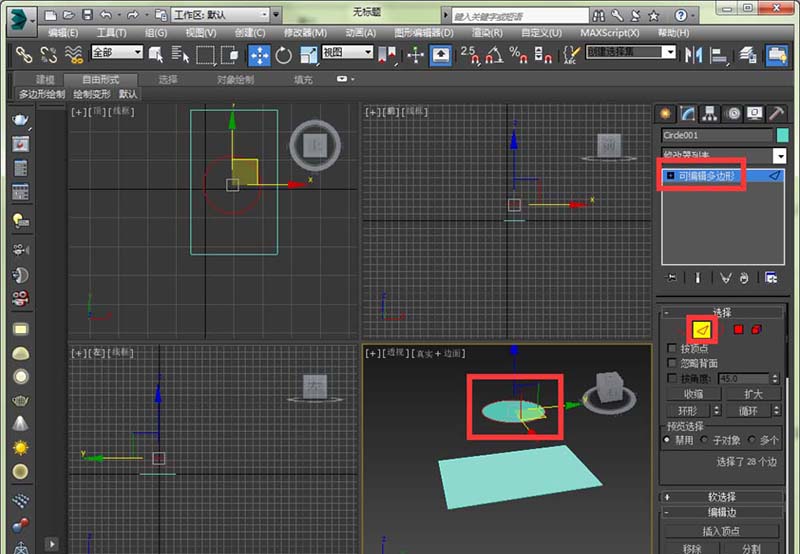Click the Circle001 object color swatch
The image size is (800, 554).
coord(782,135)
